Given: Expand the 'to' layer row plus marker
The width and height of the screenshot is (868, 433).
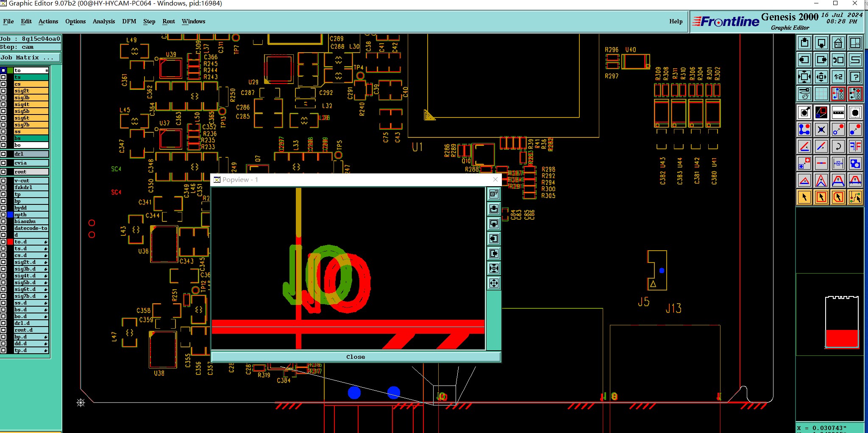Looking at the screenshot, I should [x=47, y=70].
